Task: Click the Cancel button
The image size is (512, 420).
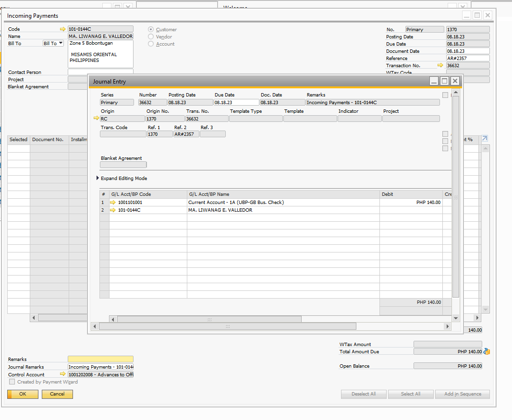Action: (57, 394)
